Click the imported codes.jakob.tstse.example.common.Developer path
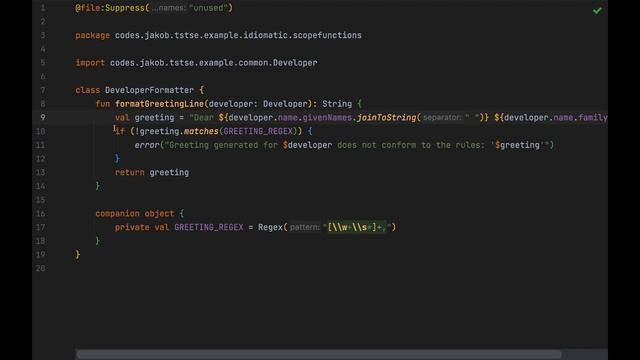 point(213,63)
